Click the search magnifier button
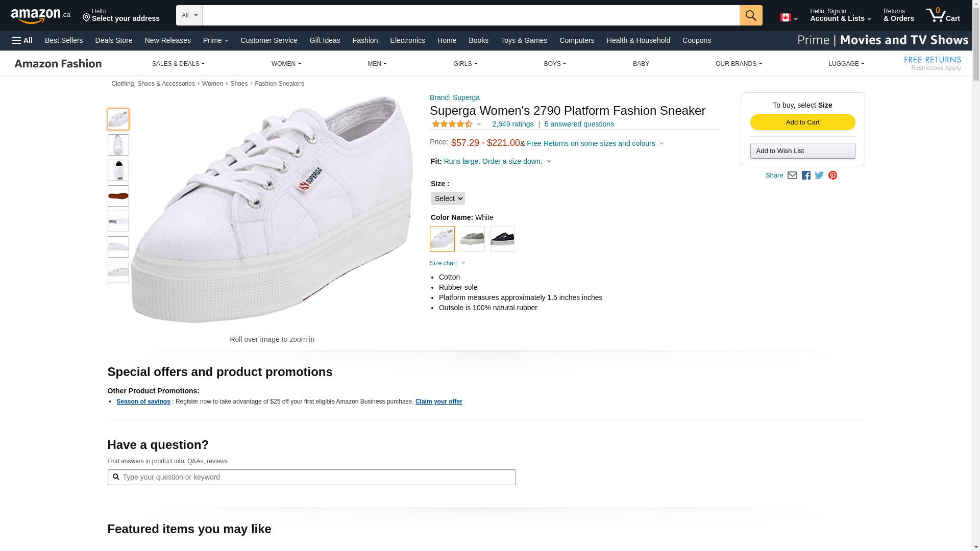This screenshot has width=980, height=551. coord(751,15)
